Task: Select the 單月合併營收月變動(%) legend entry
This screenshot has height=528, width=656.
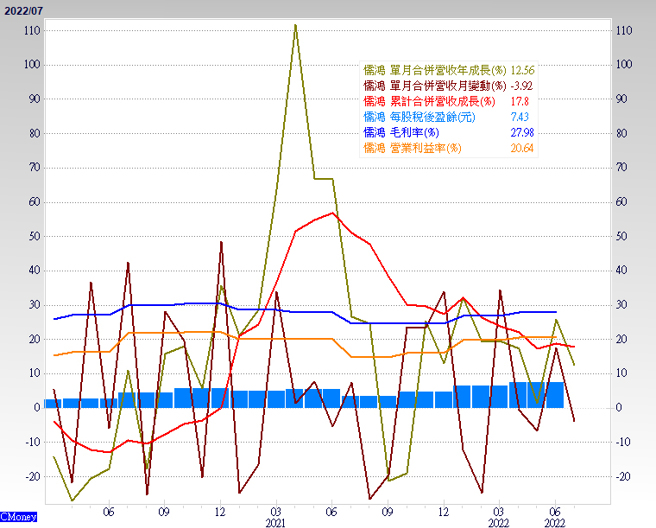Action: [435, 86]
